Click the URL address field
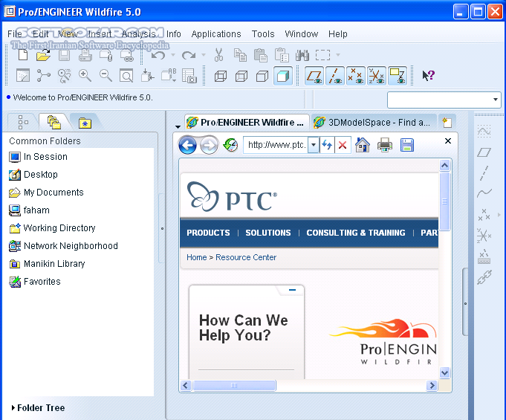 (276, 145)
